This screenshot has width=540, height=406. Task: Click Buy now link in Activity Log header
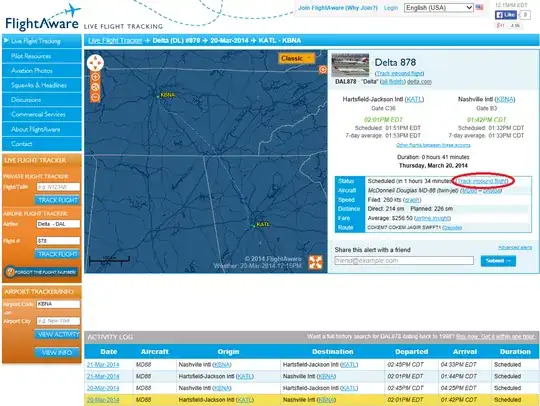tap(466, 336)
